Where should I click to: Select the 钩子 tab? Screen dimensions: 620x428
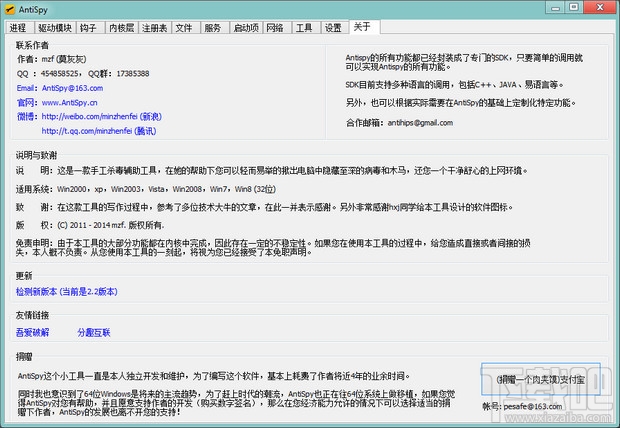click(90, 28)
